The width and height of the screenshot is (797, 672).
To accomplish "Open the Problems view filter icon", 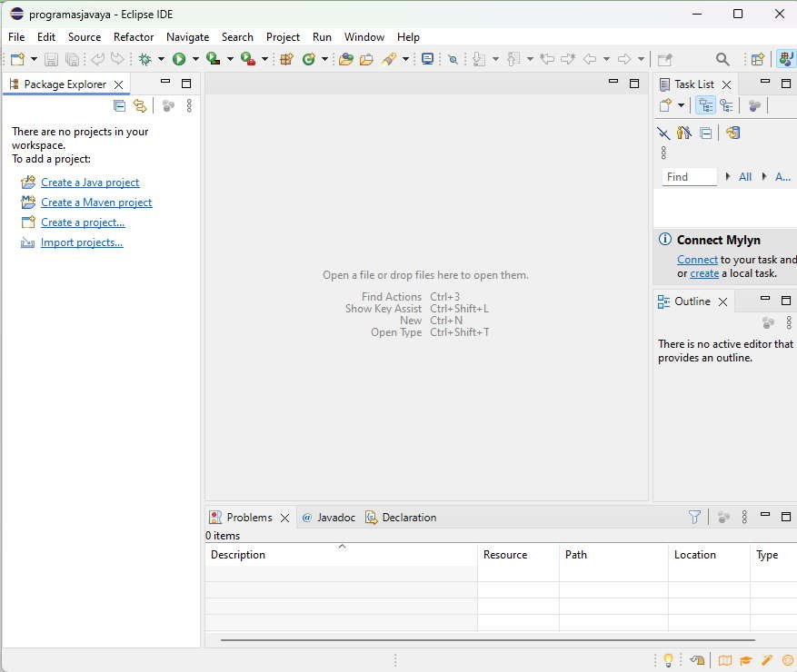I will click(694, 517).
